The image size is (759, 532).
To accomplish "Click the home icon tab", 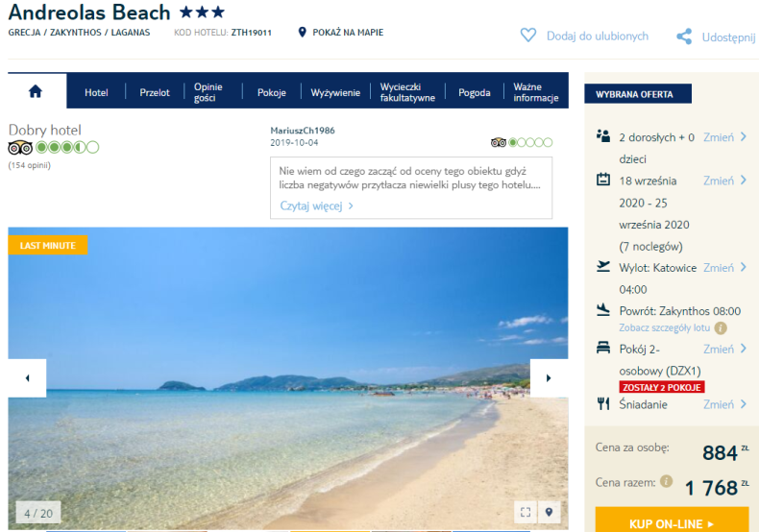I will (x=37, y=91).
